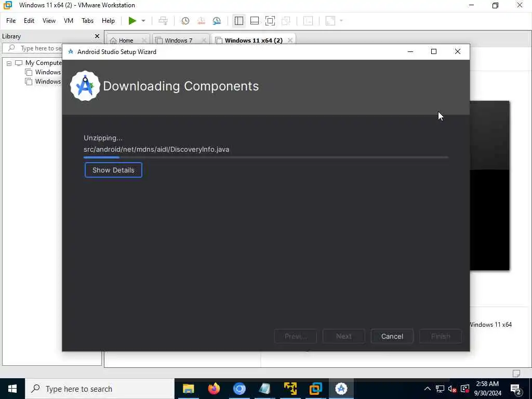Viewport: 532px width, 399px height.
Task: Open File Explorer from taskbar
Action: [188, 389]
